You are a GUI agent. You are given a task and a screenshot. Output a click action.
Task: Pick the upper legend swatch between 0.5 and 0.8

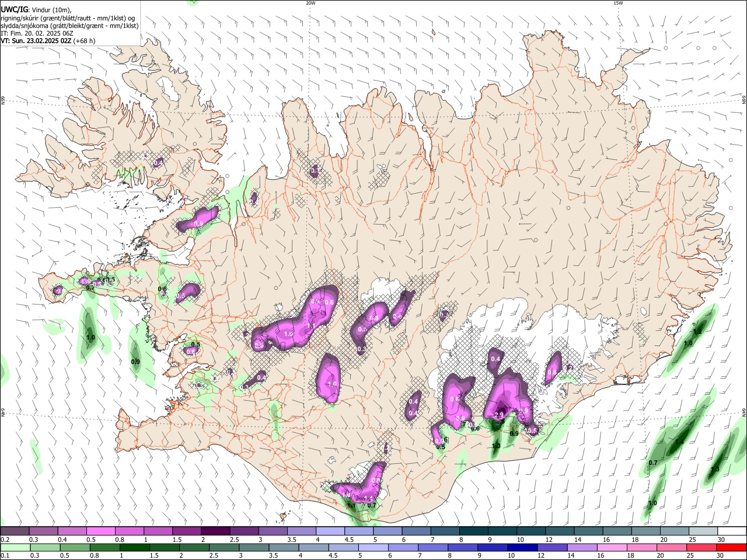100,531
